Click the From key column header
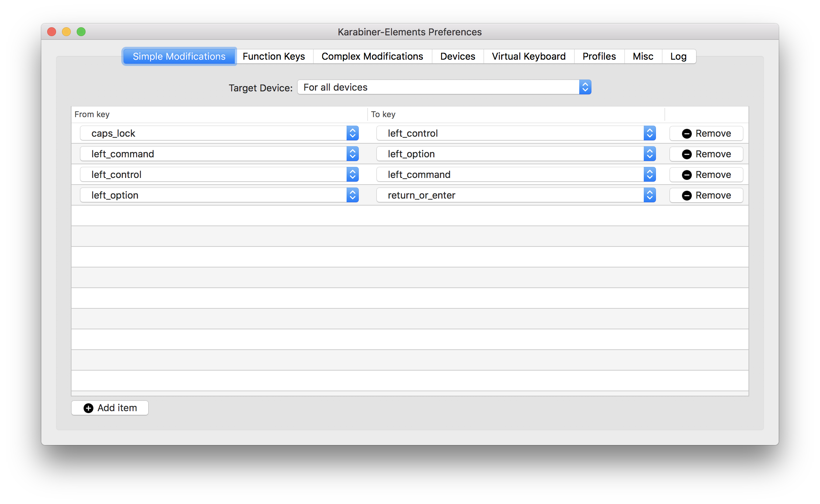 click(x=219, y=115)
